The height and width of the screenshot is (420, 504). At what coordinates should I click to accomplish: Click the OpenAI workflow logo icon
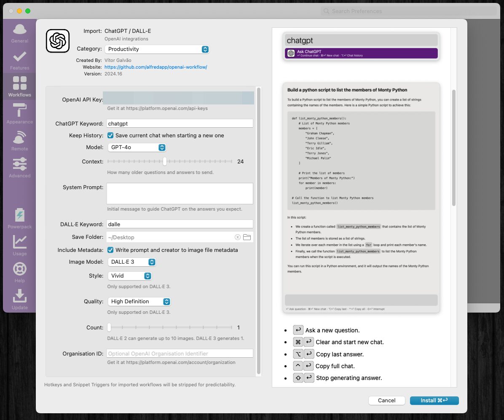(x=57, y=41)
